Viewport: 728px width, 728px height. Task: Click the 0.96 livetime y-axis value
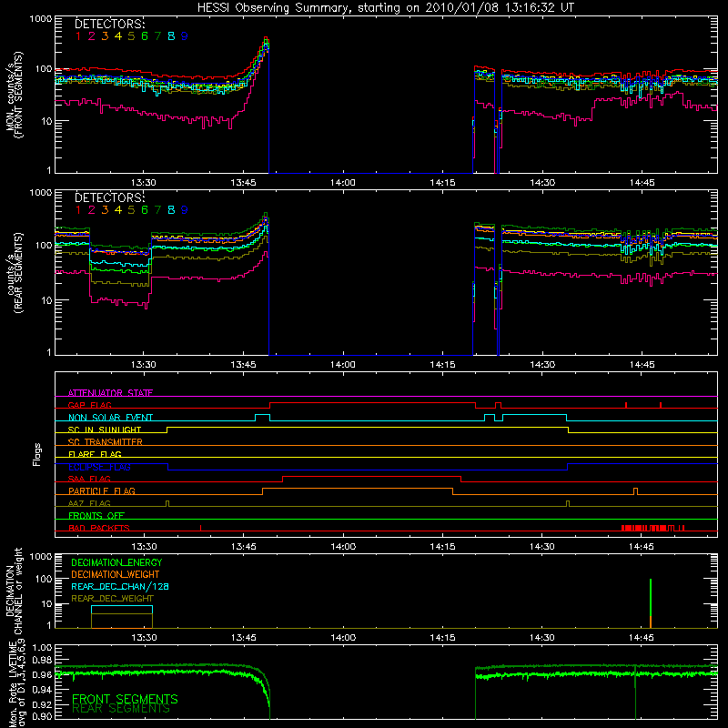click(x=42, y=674)
